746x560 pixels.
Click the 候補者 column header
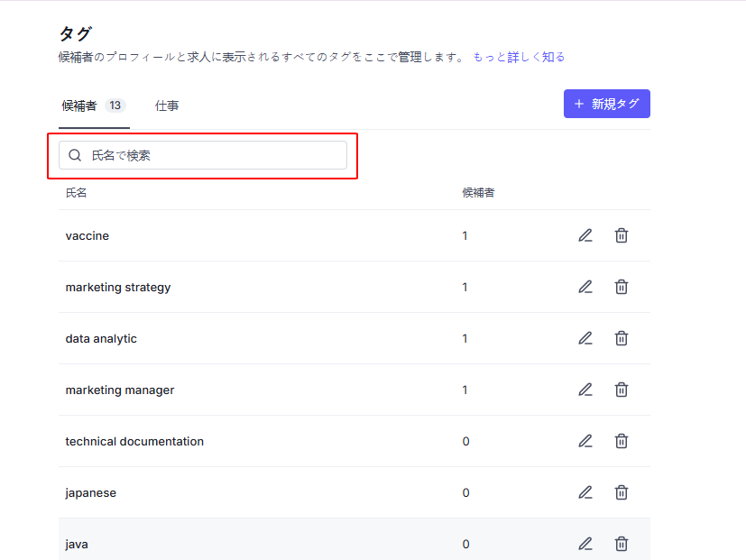pos(478,193)
